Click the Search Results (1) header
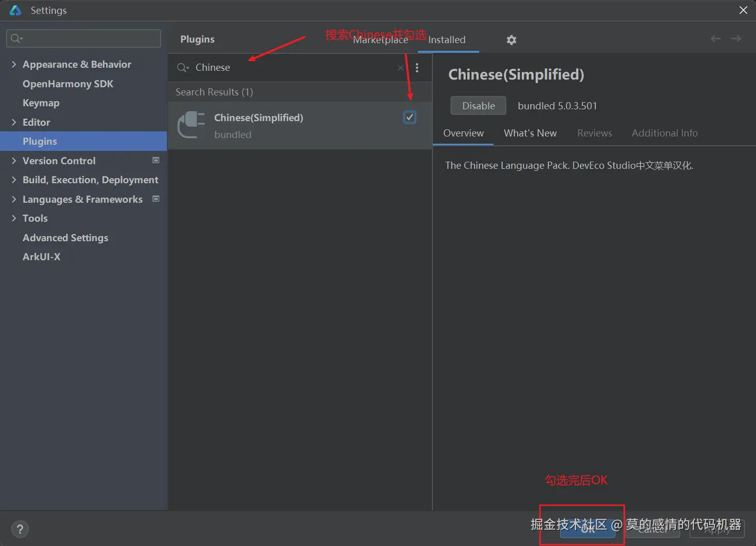756x546 pixels. pos(214,92)
